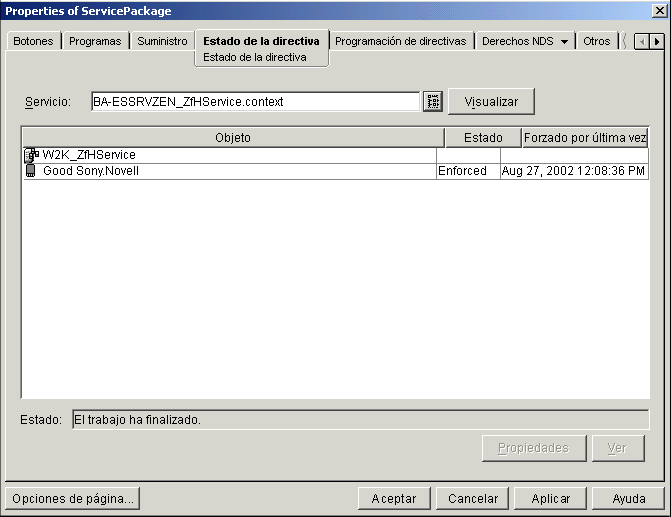Sort by the Objeto column header

tap(233, 138)
